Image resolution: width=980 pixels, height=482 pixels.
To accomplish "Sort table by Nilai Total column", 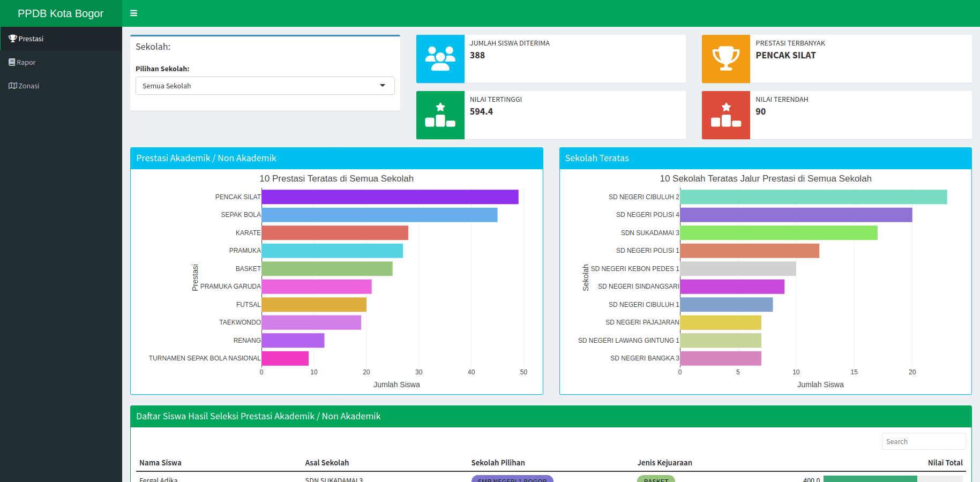I will [x=945, y=463].
